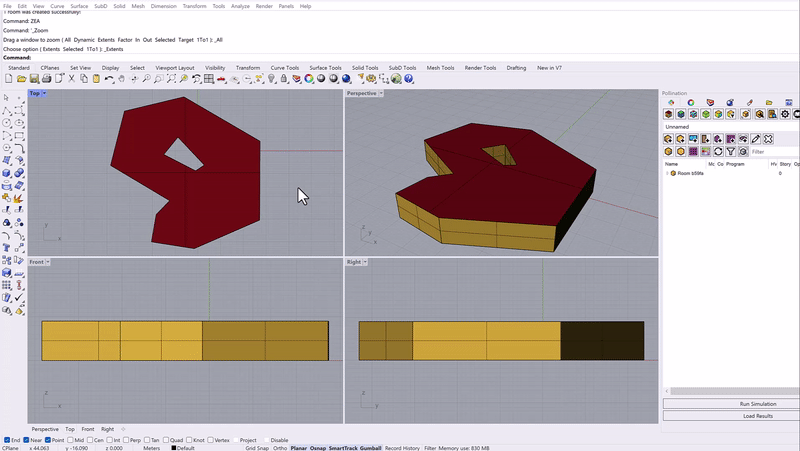800x451 pixels.
Task: Click the Default layer color swatch
Action: (173, 448)
